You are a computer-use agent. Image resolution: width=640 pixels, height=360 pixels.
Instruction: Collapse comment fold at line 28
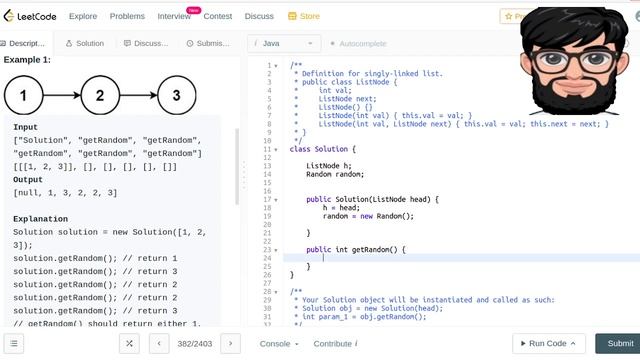(x=276, y=292)
